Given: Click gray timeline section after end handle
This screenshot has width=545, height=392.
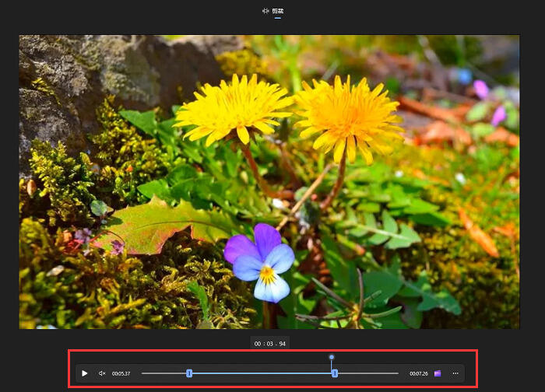Looking at the screenshot, I should [367, 373].
